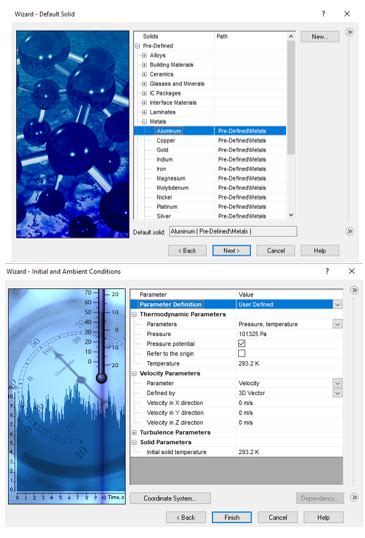The image size is (365, 538).
Task: Click Cancel in the Default Solid wizard
Action: click(276, 251)
